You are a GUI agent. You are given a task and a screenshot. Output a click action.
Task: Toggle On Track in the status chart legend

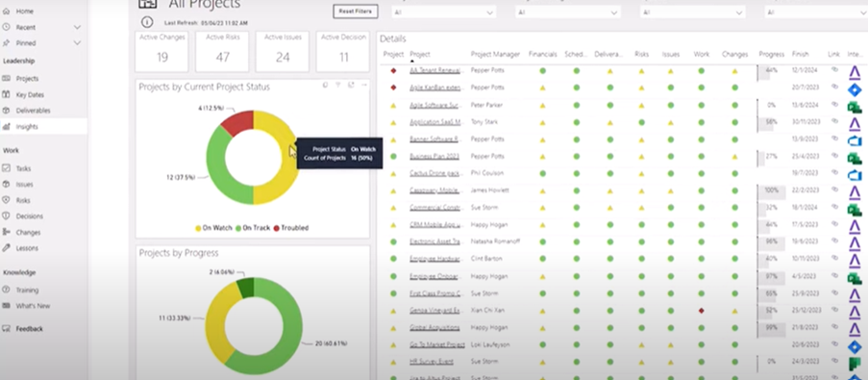pyautogui.click(x=254, y=228)
